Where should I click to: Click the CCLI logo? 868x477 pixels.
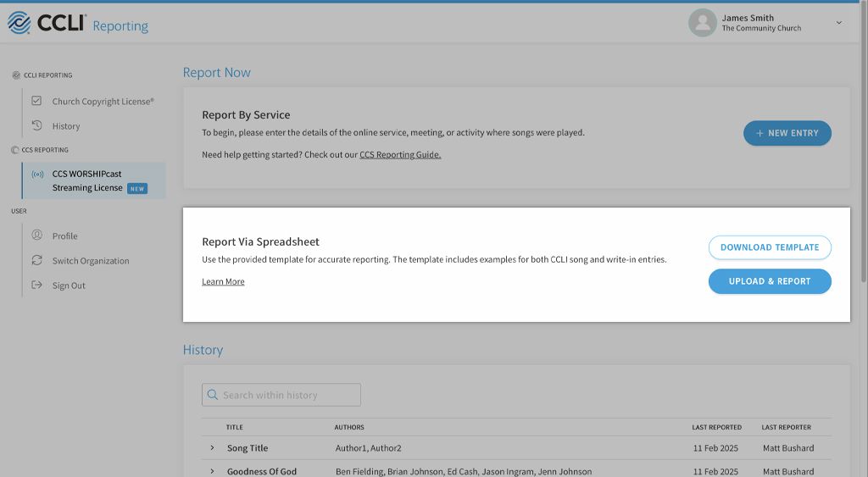click(47, 23)
